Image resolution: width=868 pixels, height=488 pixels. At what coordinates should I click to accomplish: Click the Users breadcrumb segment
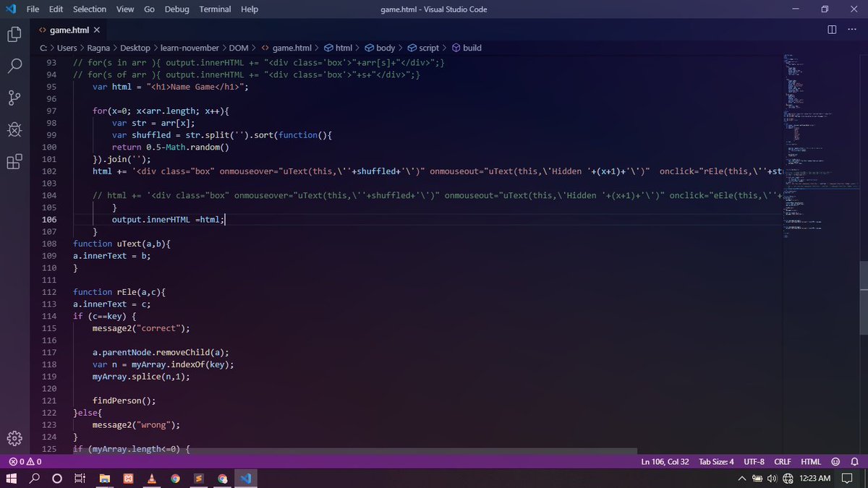[x=67, y=48]
